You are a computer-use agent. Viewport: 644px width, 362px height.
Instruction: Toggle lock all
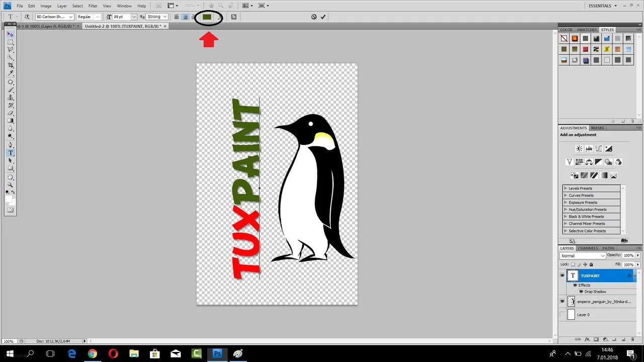tap(591, 264)
